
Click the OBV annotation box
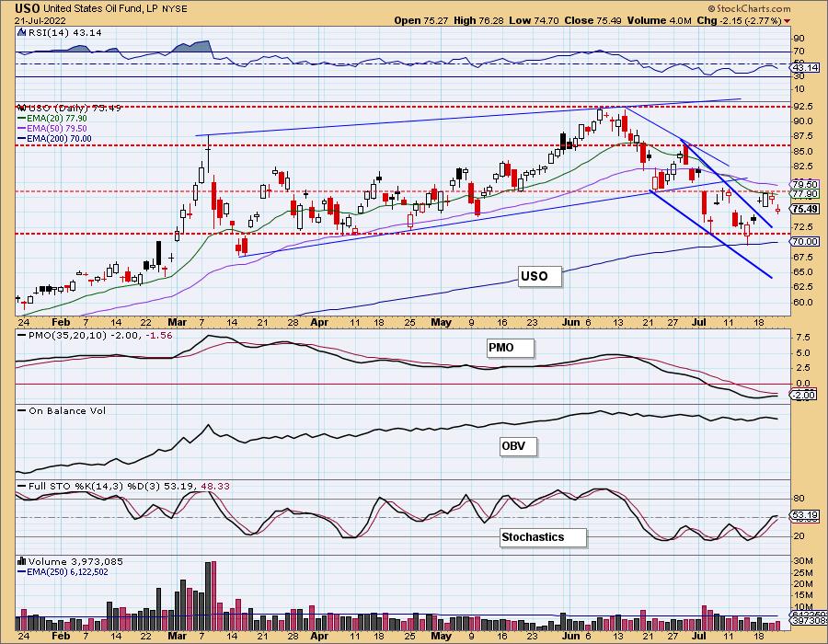(518, 446)
